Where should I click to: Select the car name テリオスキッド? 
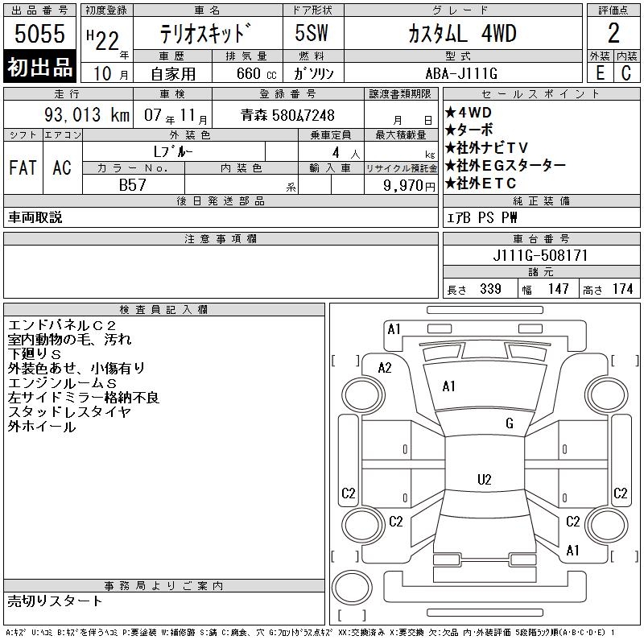click(205, 33)
